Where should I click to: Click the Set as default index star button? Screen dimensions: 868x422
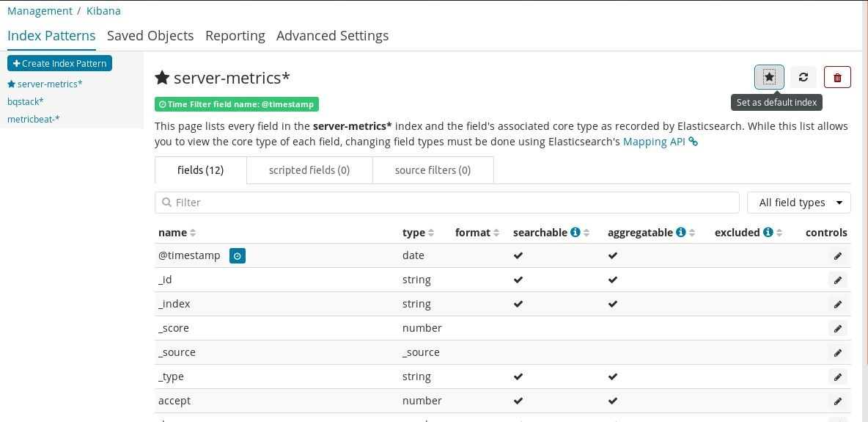point(769,76)
